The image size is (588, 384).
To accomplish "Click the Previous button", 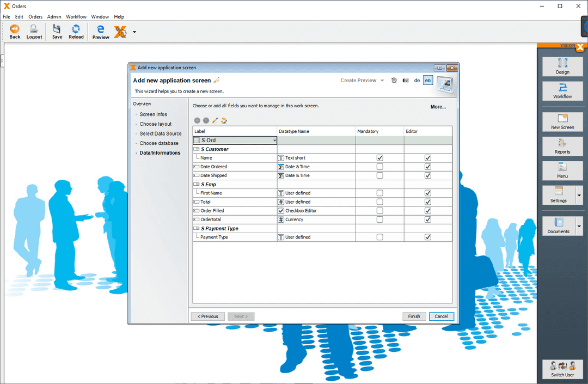I will (x=208, y=316).
